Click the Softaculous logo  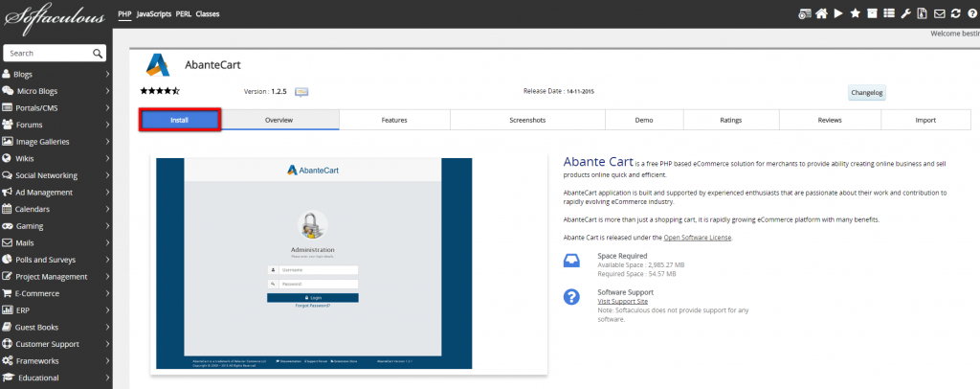(x=55, y=17)
